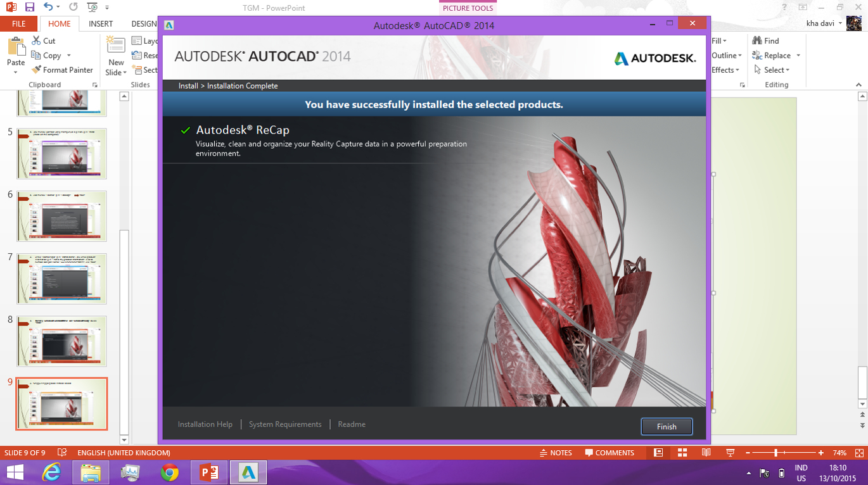This screenshot has width=868, height=485.
Task: Undo last action in PowerPoint
Action: click(48, 8)
